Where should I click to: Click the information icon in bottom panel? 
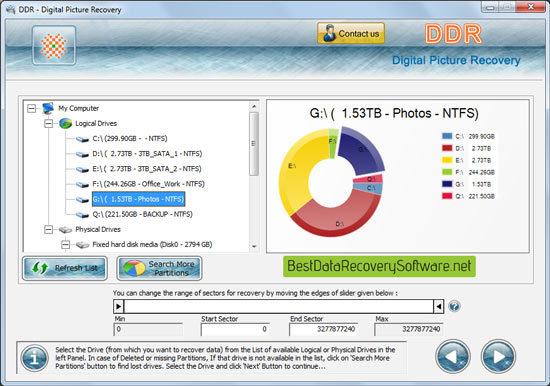click(x=34, y=358)
